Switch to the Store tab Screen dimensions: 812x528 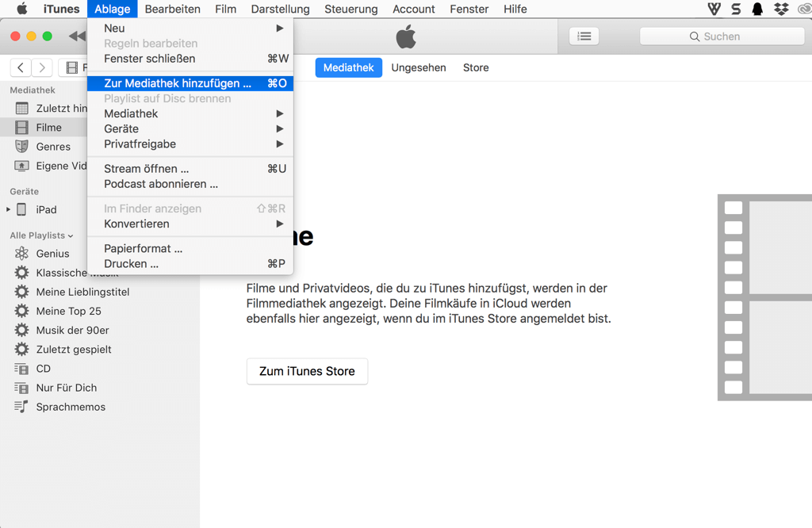[x=476, y=68]
